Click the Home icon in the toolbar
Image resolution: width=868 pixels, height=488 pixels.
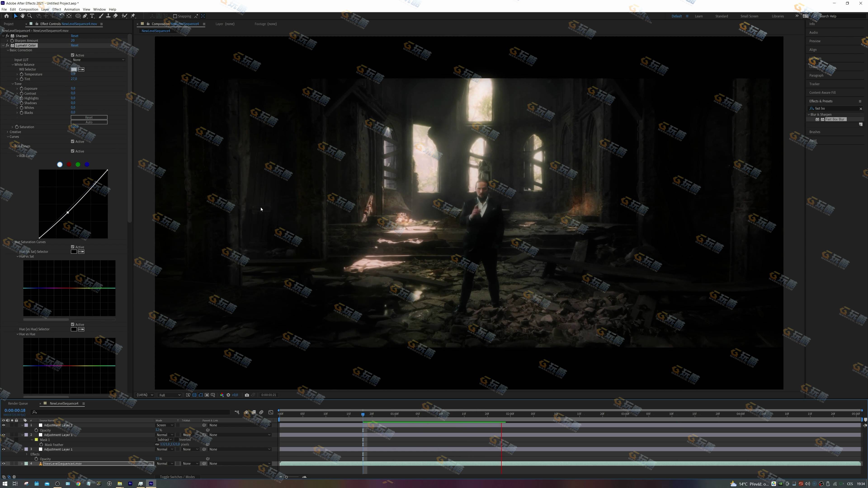pyautogui.click(x=6, y=16)
